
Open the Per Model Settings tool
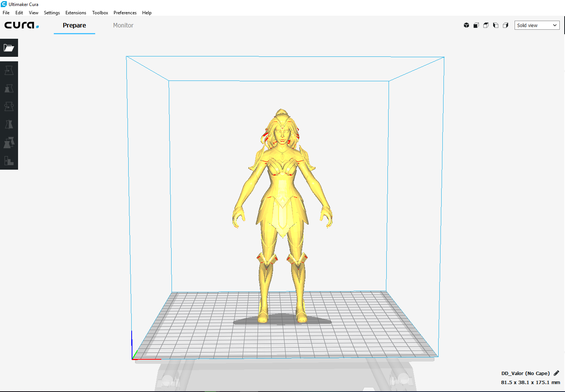pyautogui.click(x=9, y=143)
